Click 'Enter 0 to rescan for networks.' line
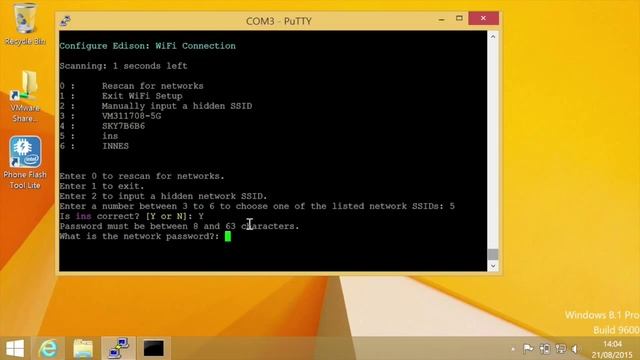The width and height of the screenshot is (640, 360). pos(142,176)
